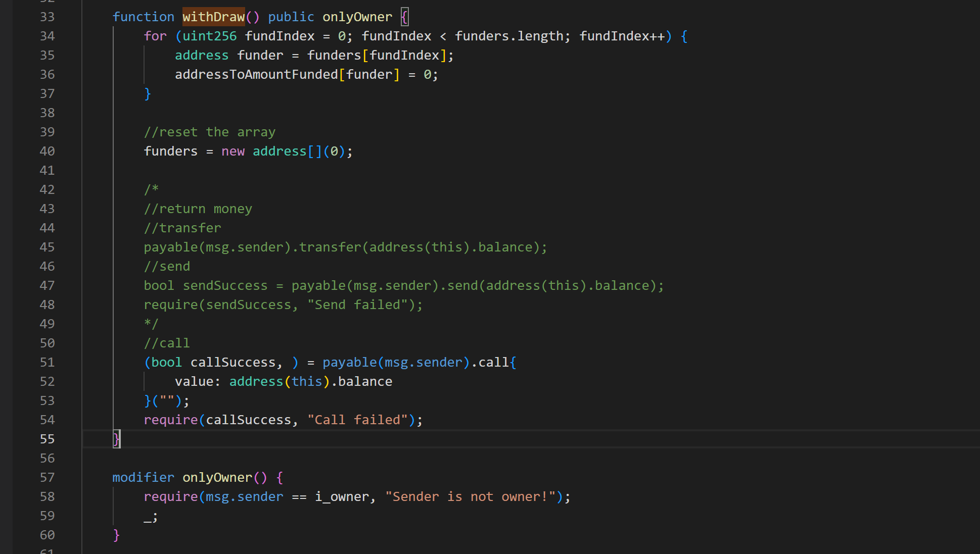Screen dimensions: 980x554
Task: Click line number 55 in the gutter
Action: (47, 439)
